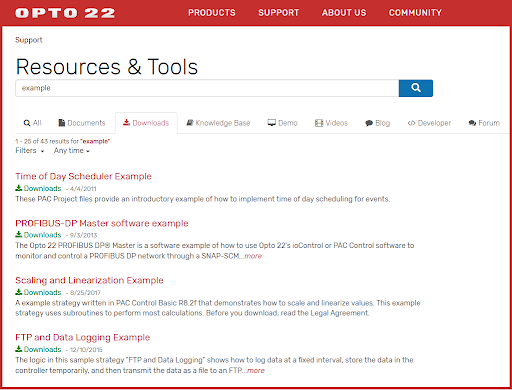
Task: Click the Support breadcrumb link
Action: (29, 40)
